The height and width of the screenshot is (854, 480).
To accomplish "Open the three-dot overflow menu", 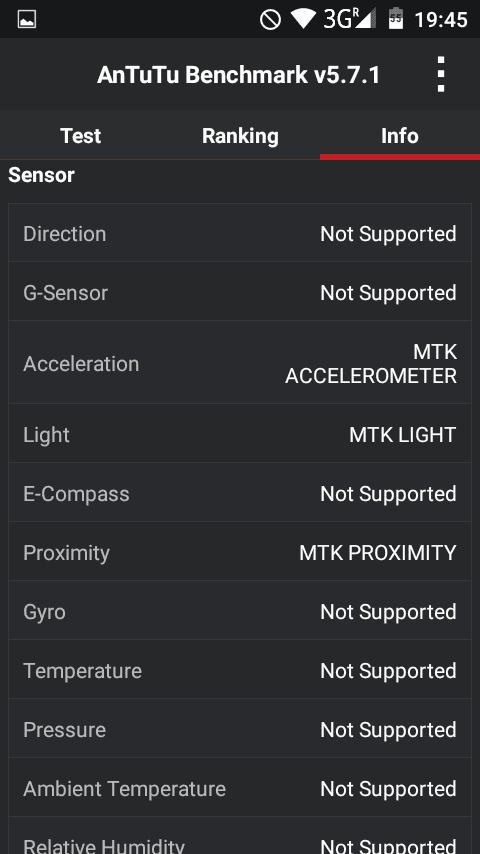I will click(x=440, y=74).
